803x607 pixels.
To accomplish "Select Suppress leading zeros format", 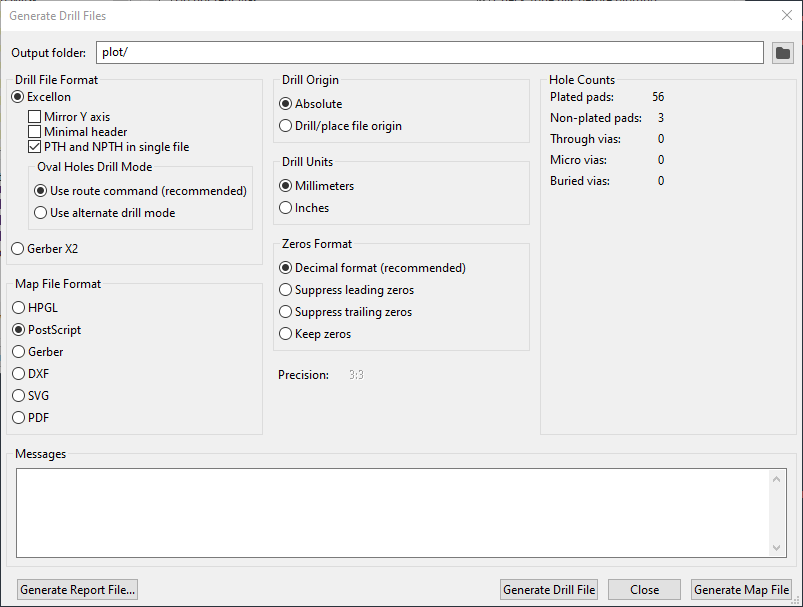I will coord(286,290).
